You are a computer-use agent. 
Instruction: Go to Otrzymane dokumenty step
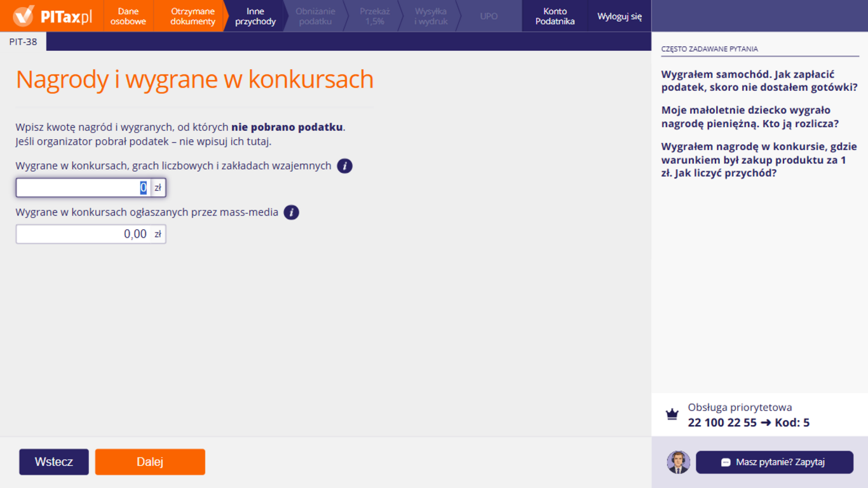[x=193, y=17]
